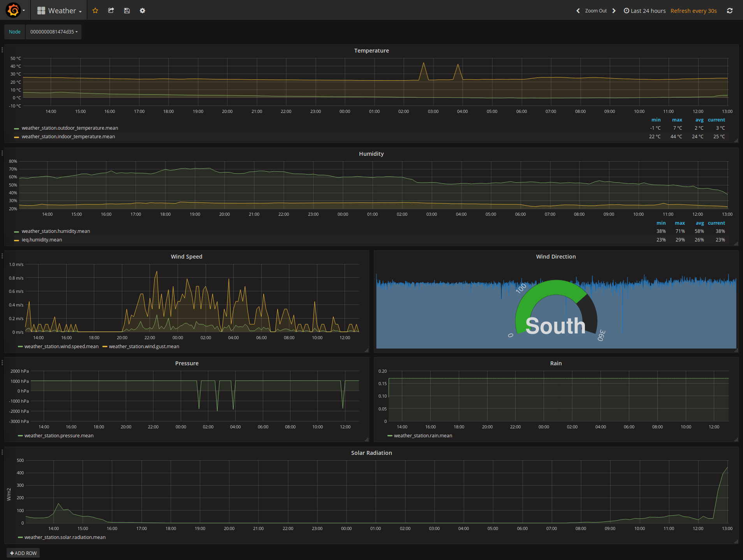Toggle weather_station.humidity.mean series visibility
Screen dimensions: 743x560
(x=56, y=231)
